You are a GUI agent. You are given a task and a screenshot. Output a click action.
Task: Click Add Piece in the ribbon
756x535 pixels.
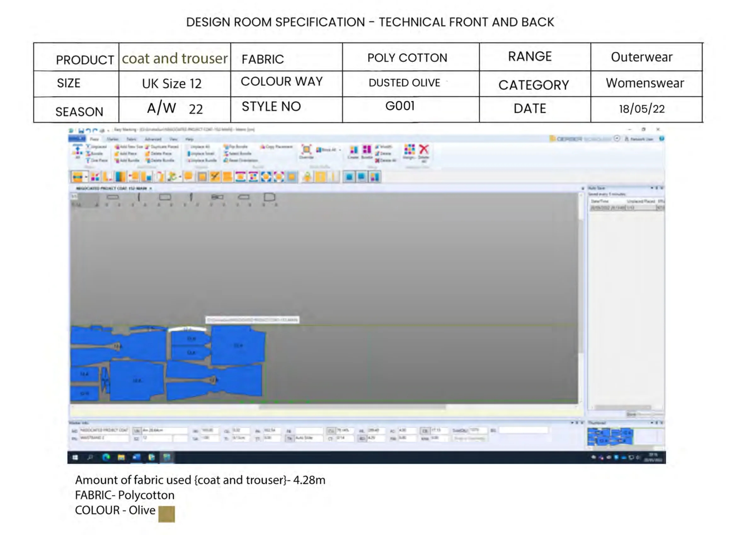126,154
